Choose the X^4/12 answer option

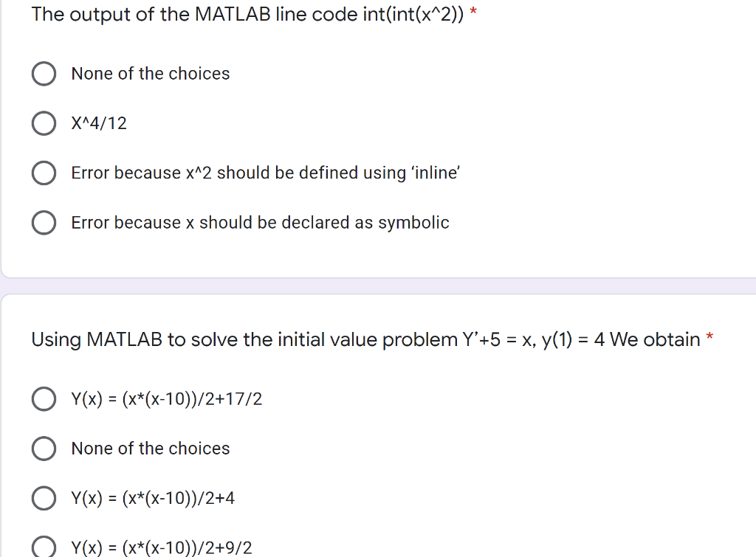pos(44,123)
